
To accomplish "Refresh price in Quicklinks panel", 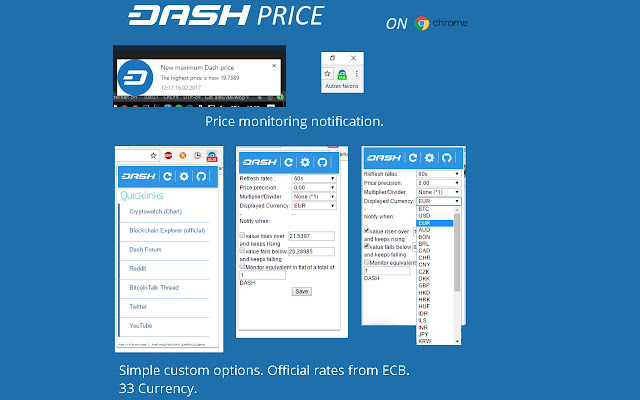I will click(167, 176).
